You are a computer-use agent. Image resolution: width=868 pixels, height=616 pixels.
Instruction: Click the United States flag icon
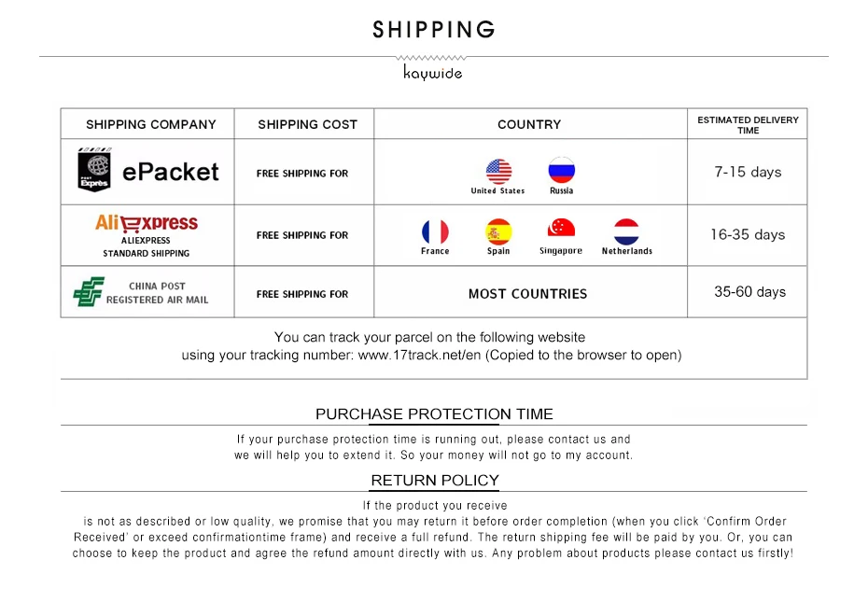498,172
